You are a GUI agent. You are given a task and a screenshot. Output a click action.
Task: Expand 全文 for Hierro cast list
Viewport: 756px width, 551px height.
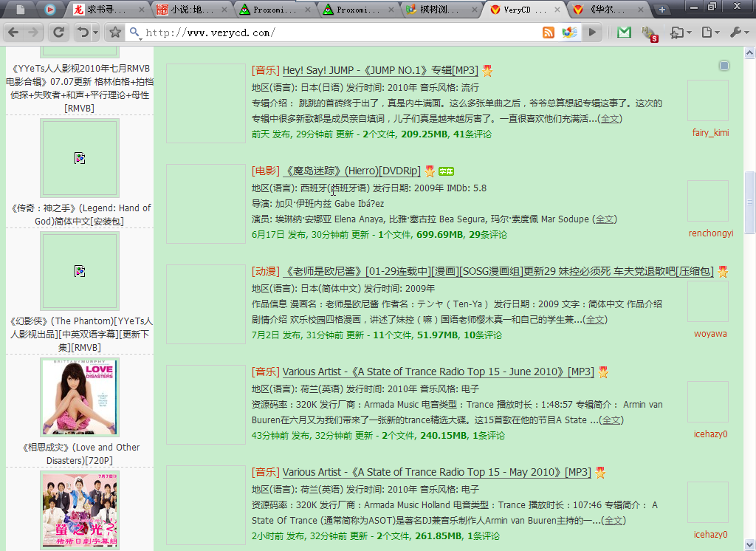click(x=605, y=219)
